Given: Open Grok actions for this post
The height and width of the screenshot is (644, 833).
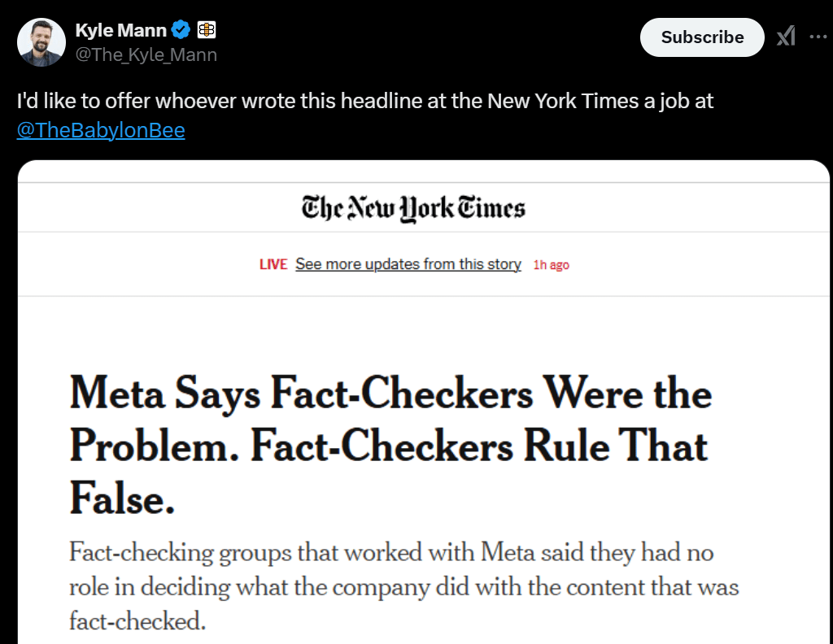Looking at the screenshot, I should (x=786, y=37).
